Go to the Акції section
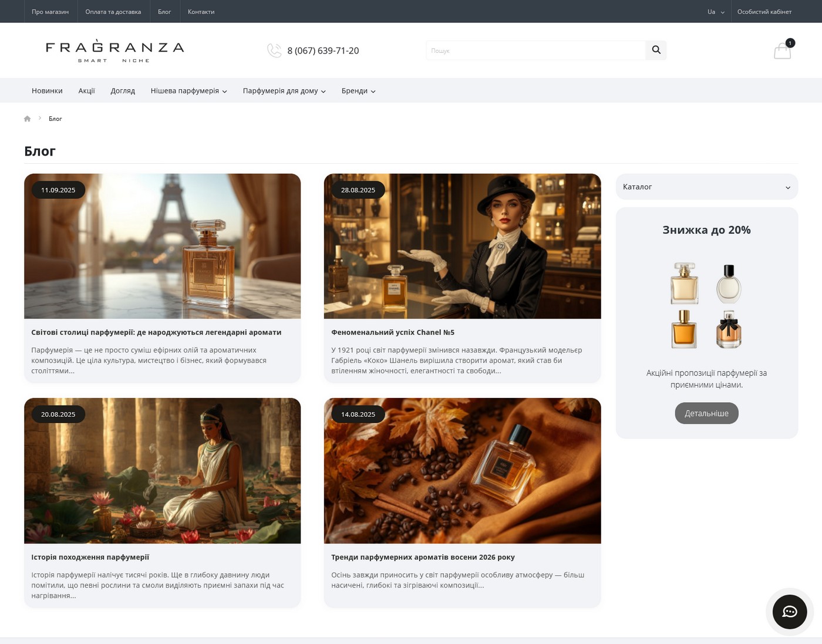 pyautogui.click(x=86, y=91)
